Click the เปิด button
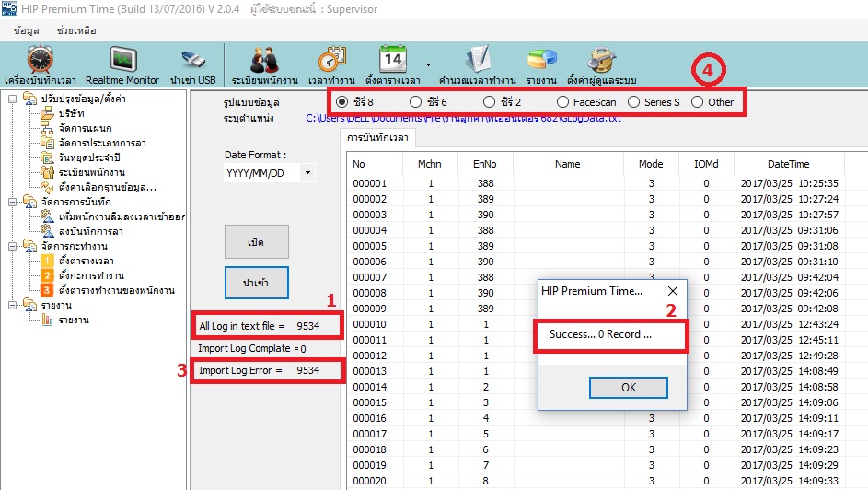Viewport: 868px width, 490px height. tap(256, 242)
